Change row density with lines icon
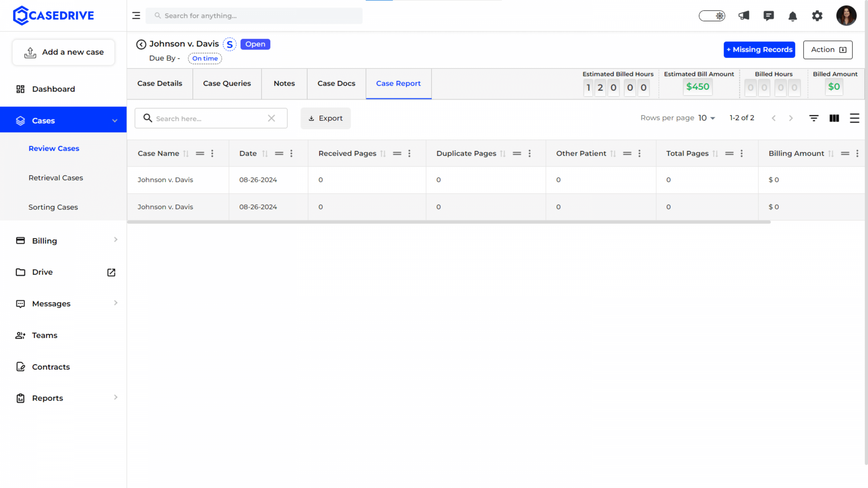 854,118
